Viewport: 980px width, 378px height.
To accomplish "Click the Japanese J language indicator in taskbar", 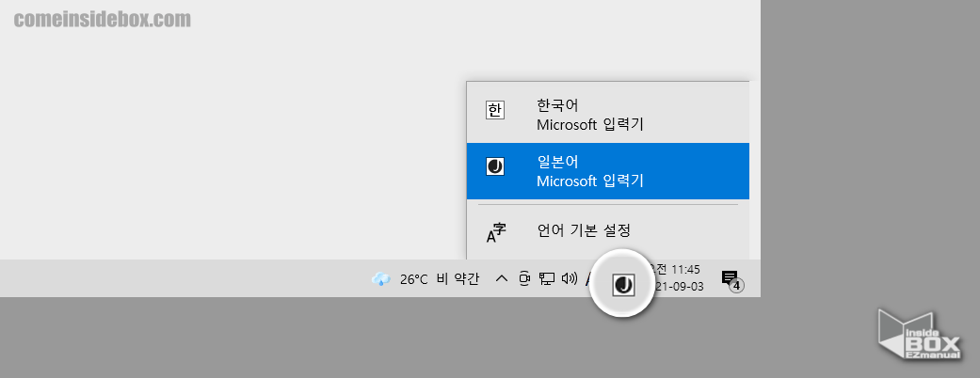I will point(622,285).
